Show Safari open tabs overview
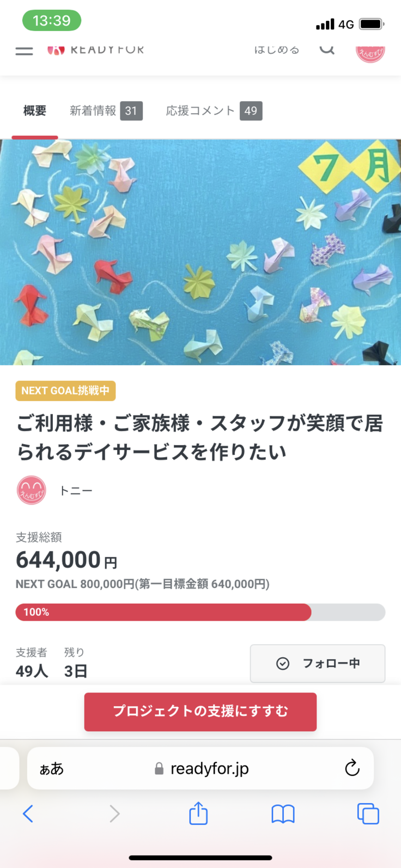Screen dimensions: 401x868 tap(368, 814)
